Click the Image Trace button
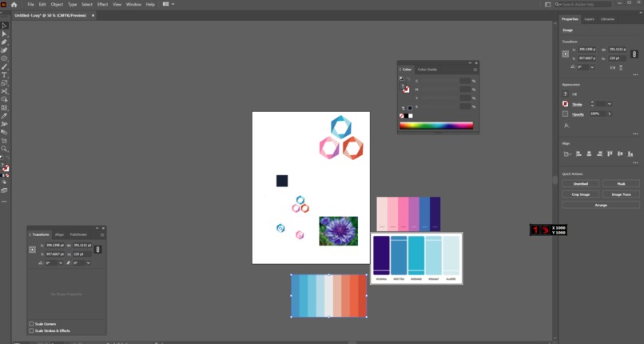This screenshot has height=344, width=644. (621, 194)
